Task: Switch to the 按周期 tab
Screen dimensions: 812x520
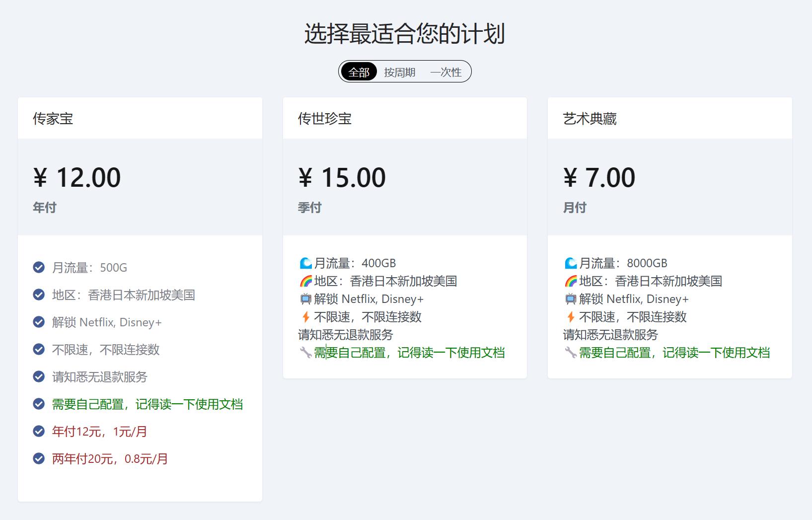Action: pyautogui.click(x=399, y=72)
